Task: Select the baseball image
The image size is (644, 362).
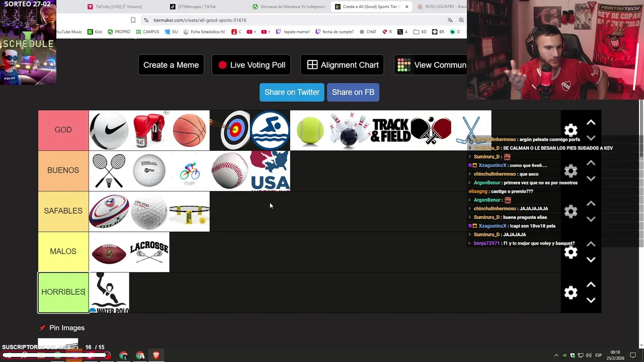Action: [x=229, y=171]
